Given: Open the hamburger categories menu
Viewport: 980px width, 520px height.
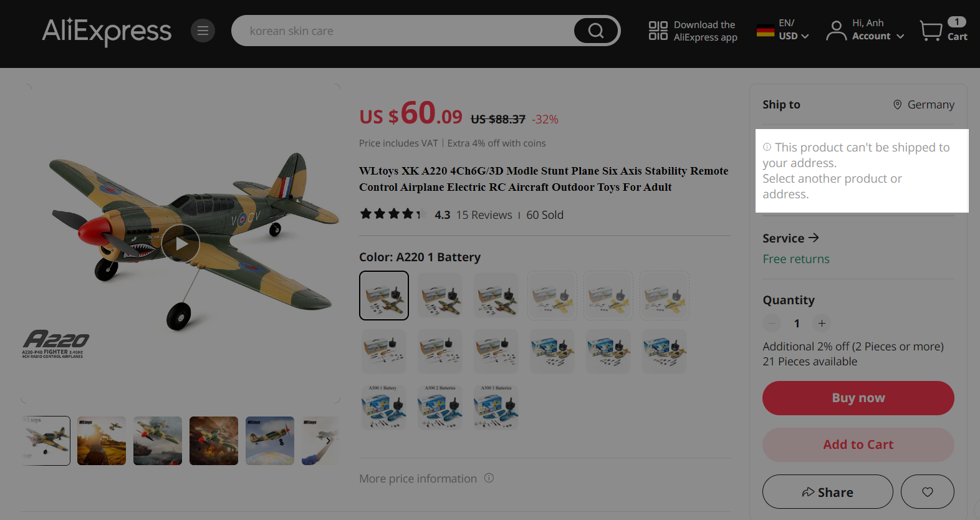Looking at the screenshot, I should click(x=203, y=31).
